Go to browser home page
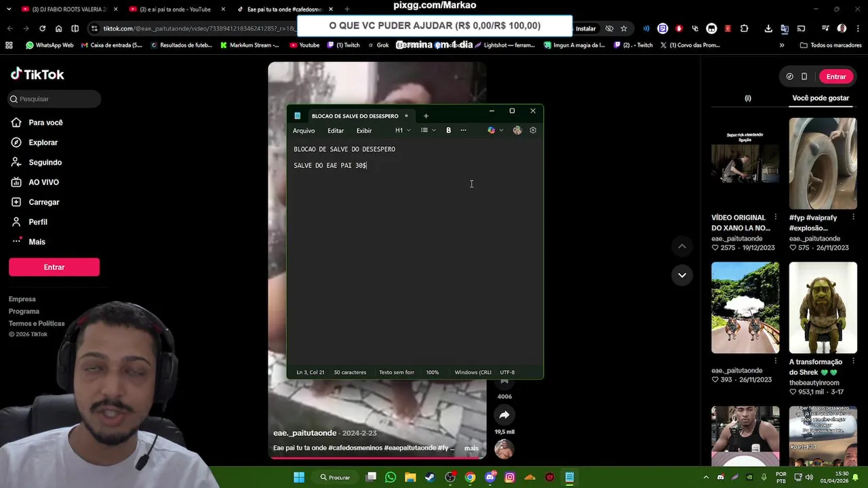Screen dimensions: 868x488 [x=58, y=28]
